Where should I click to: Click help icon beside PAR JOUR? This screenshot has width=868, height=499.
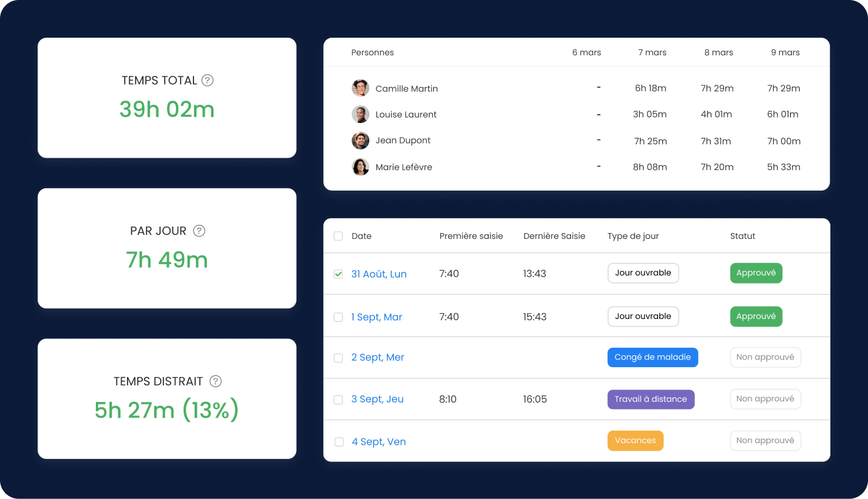(x=199, y=231)
